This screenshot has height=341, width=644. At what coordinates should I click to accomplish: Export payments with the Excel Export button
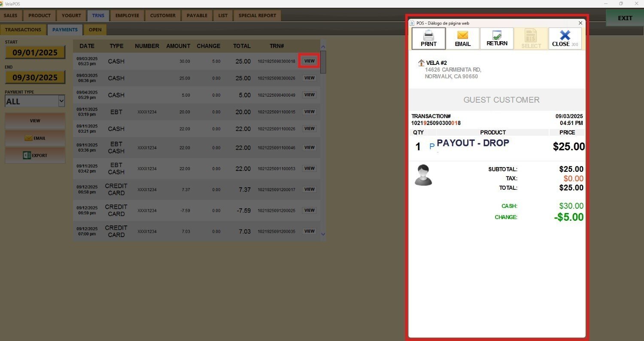35,155
